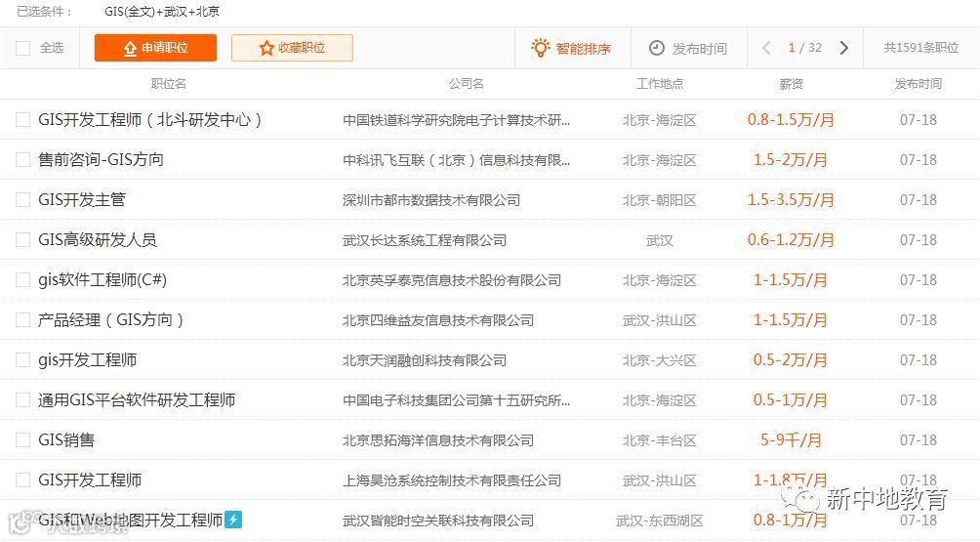Check the box for GIS高级研发人员

pyautogui.click(x=23, y=239)
